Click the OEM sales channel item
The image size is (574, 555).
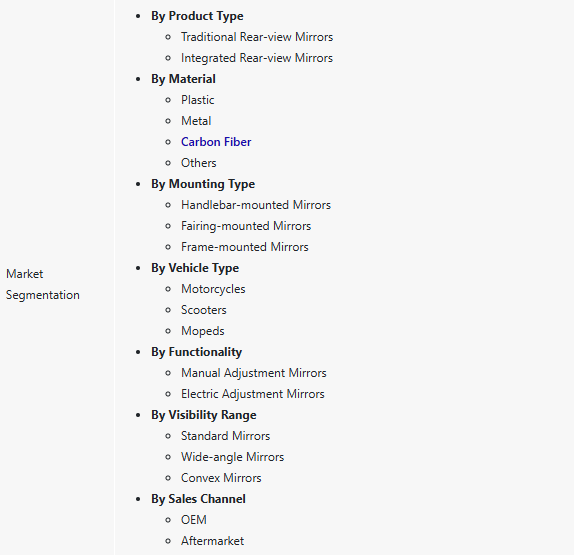coord(194,520)
